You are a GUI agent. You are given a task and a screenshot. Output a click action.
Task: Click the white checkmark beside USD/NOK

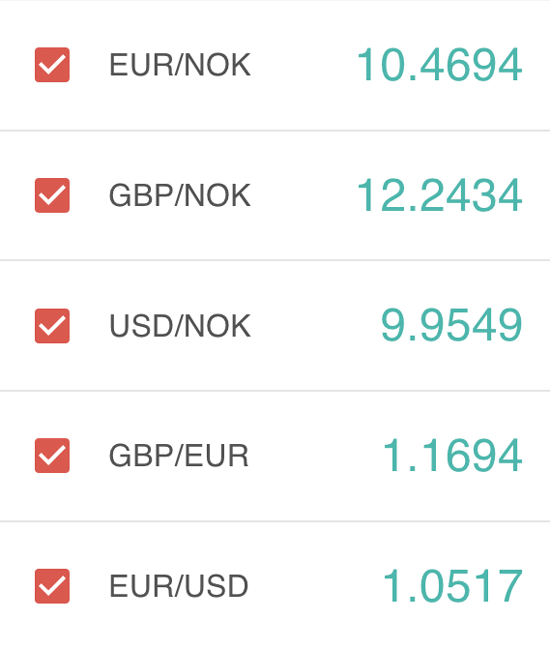(52, 326)
